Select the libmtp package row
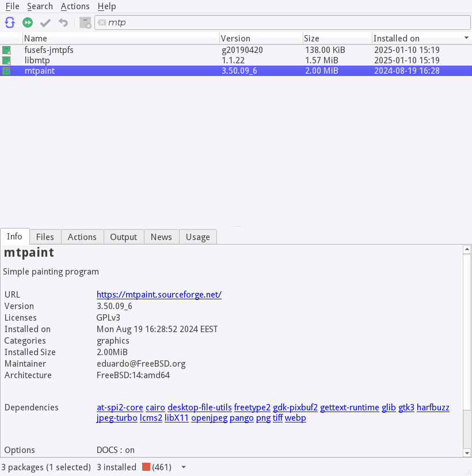This screenshot has width=472, height=476. coord(236,60)
